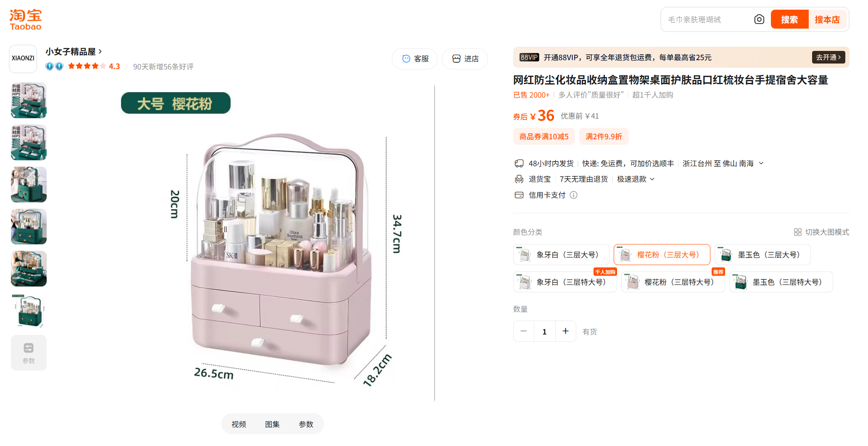Click the Taobao logo
Image resolution: width=868 pixels, height=446 pixels.
coord(26,20)
